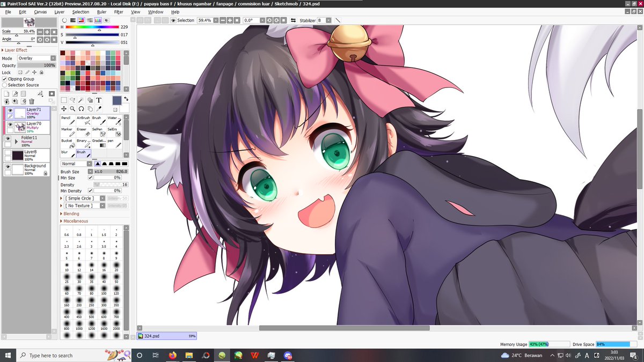
Task: Open the Simple Circle brush shape dropdown
Action: (85, 198)
